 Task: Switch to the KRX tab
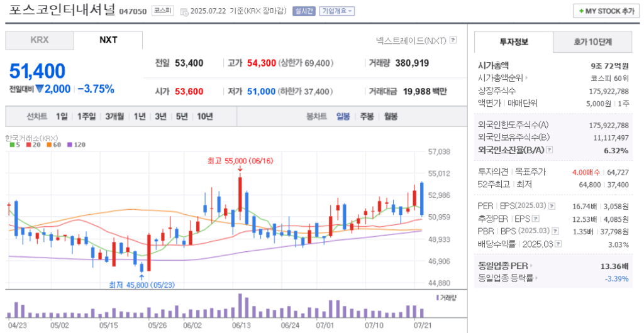[x=40, y=40]
